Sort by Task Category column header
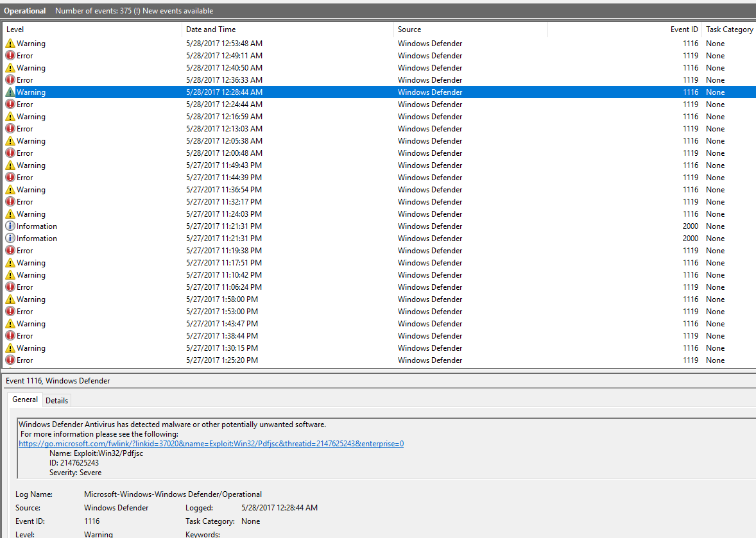 (x=730, y=29)
